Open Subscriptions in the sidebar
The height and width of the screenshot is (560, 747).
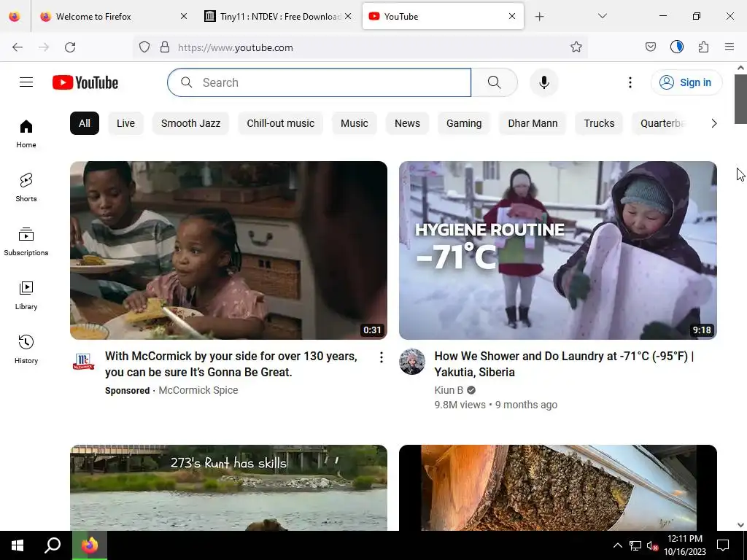pos(26,242)
